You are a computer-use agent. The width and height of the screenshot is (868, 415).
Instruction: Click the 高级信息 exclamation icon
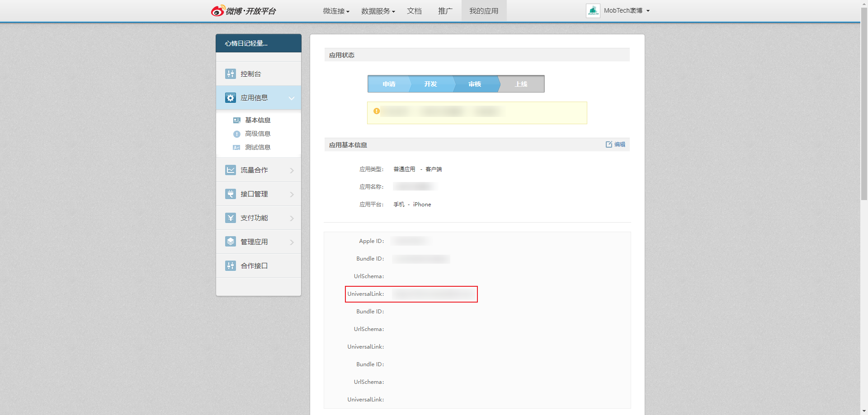coord(236,134)
